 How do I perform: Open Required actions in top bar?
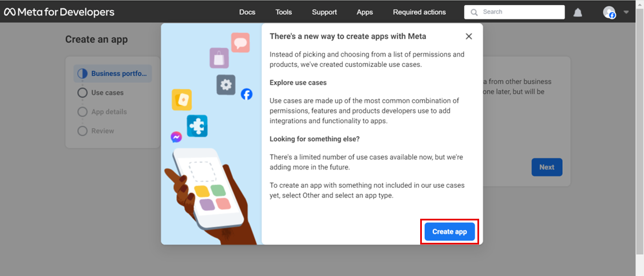(420, 12)
